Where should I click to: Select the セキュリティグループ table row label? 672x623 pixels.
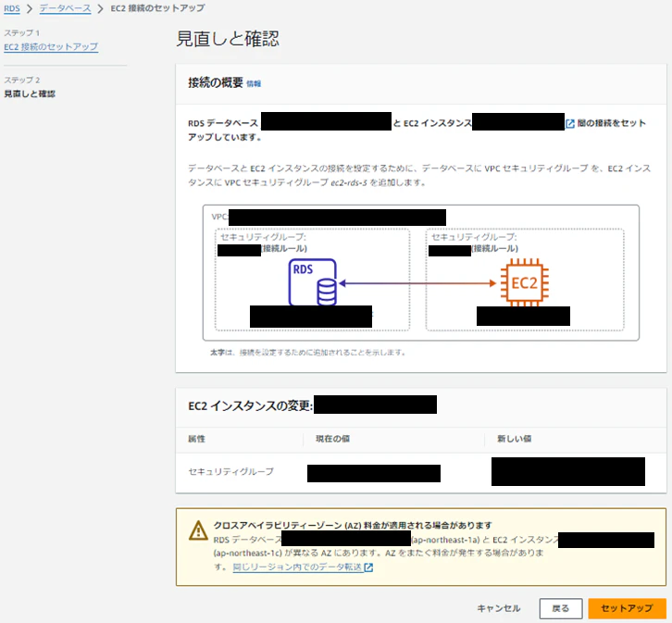[x=231, y=471]
